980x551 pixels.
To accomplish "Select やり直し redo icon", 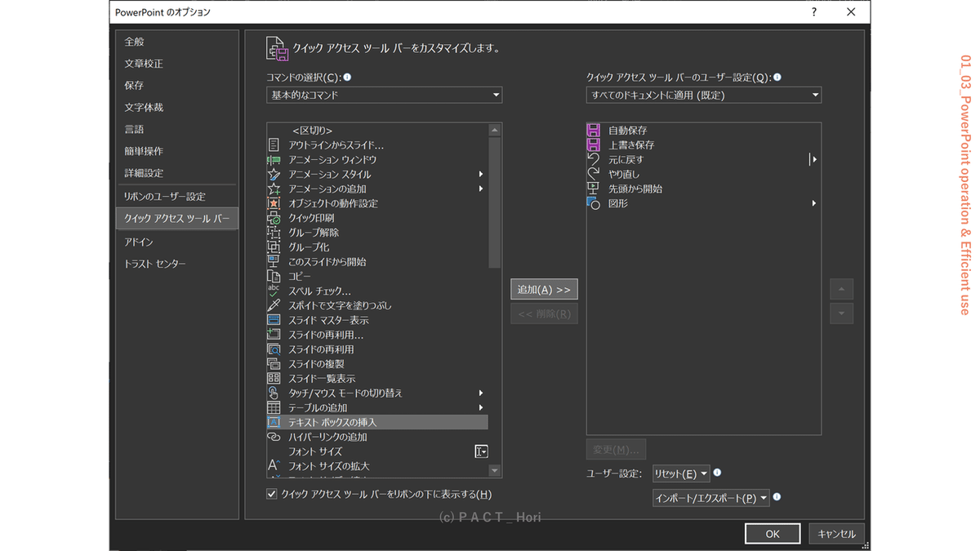I will click(x=594, y=174).
